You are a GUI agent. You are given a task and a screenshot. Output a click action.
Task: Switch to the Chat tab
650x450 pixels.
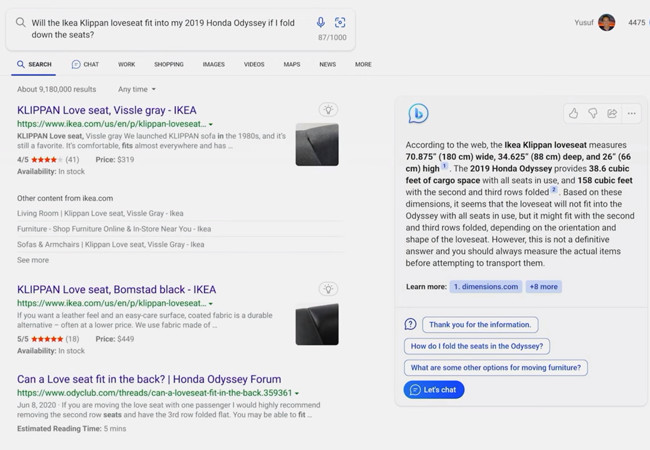coord(85,64)
